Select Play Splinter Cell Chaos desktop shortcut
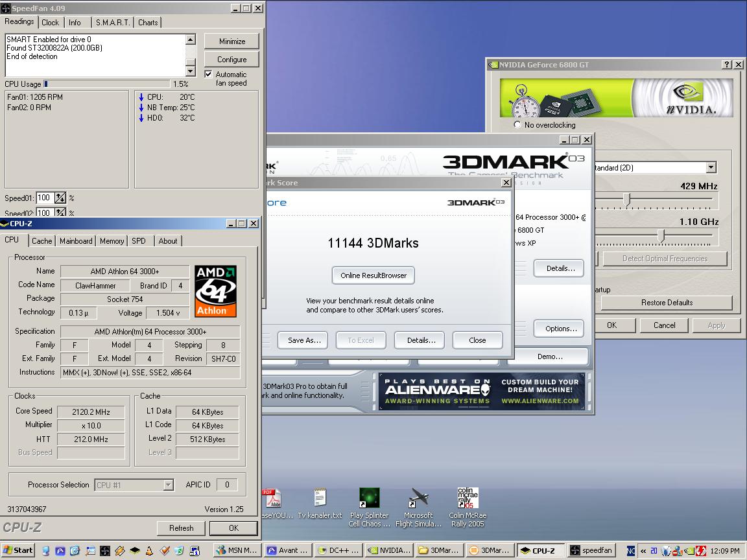Screen dimensions: 747x560 pos(369,507)
